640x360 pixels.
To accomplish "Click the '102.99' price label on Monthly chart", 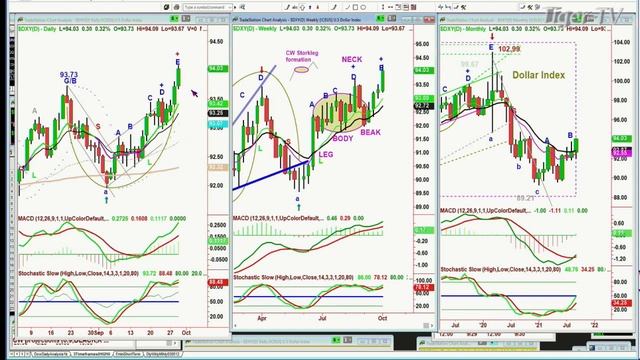I will click(x=509, y=49).
